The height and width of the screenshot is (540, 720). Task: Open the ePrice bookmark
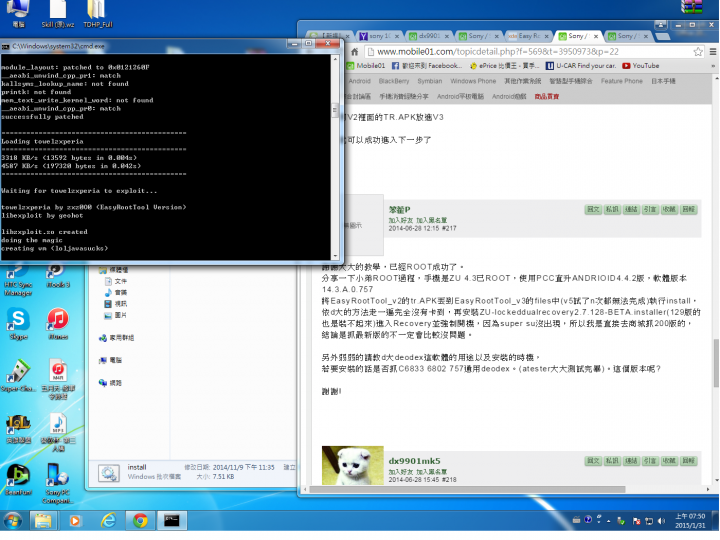[504, 66]
